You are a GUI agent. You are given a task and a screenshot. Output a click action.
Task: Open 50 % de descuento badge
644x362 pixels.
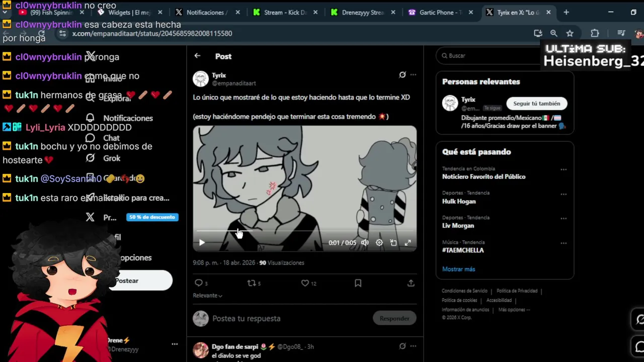[x=152, y=217]
